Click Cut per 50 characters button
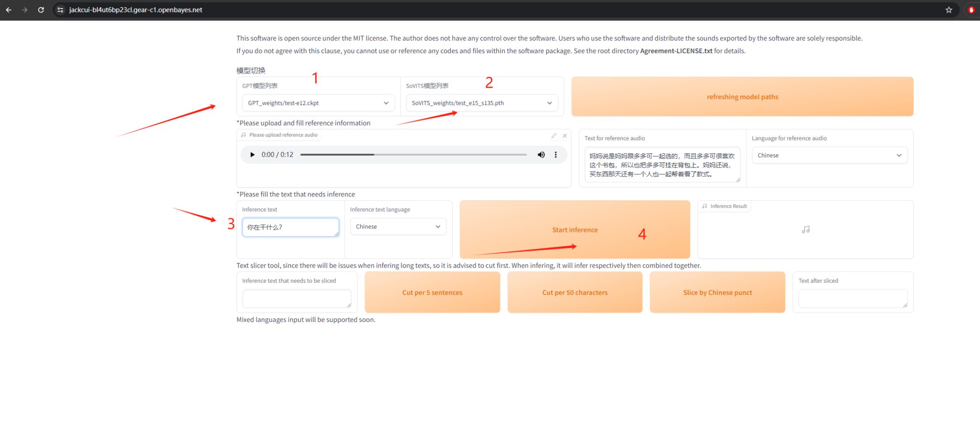The height and width of the screenshot is (432, 980). 575,293
